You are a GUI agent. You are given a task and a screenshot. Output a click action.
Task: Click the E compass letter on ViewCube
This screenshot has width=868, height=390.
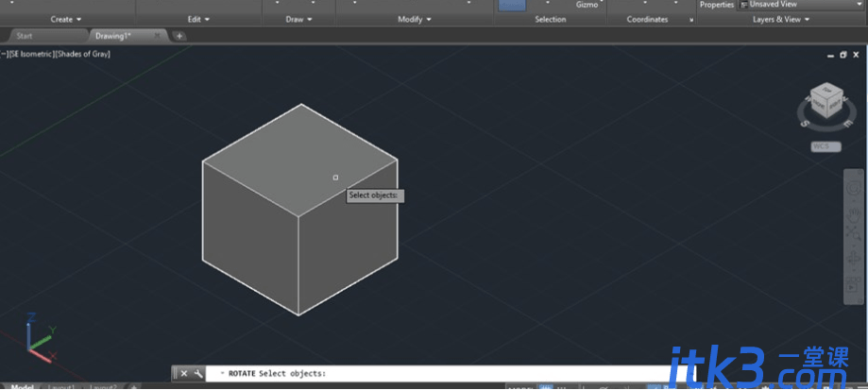click(x=847, y=124)
